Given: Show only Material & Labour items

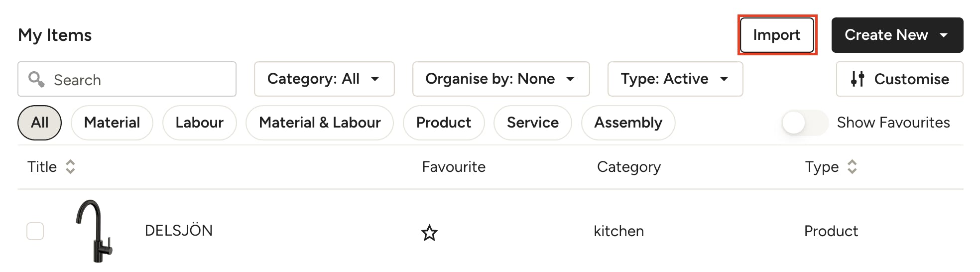Looking at the screenshot, I should coord(320,123).
